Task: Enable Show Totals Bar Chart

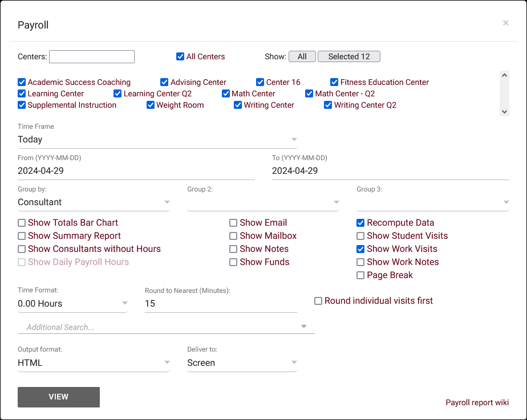Action: click(22, 223)
